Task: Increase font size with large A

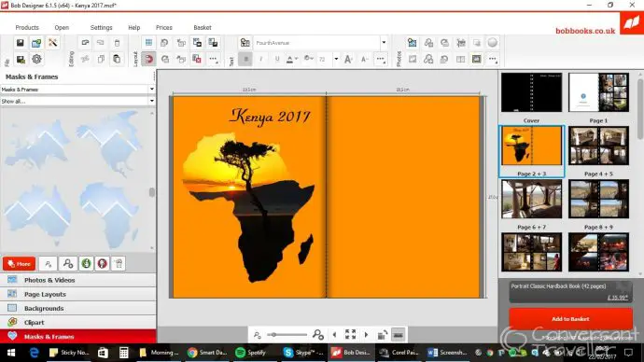Action: [x=348, y=59]
